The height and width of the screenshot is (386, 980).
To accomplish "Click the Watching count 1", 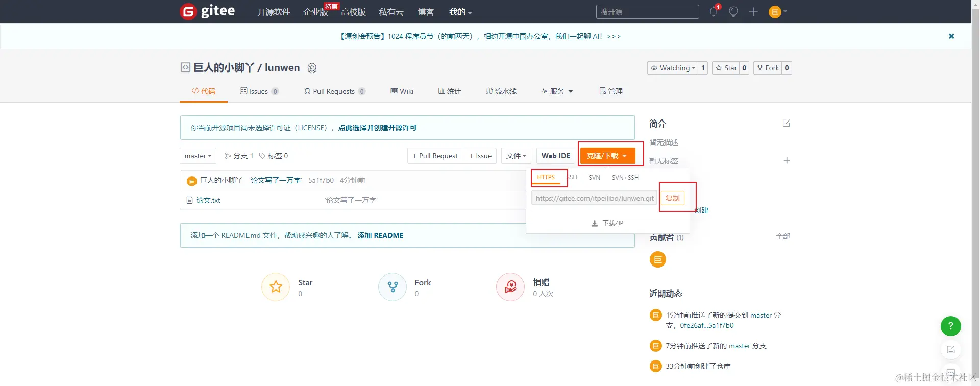I will (703, 68).
